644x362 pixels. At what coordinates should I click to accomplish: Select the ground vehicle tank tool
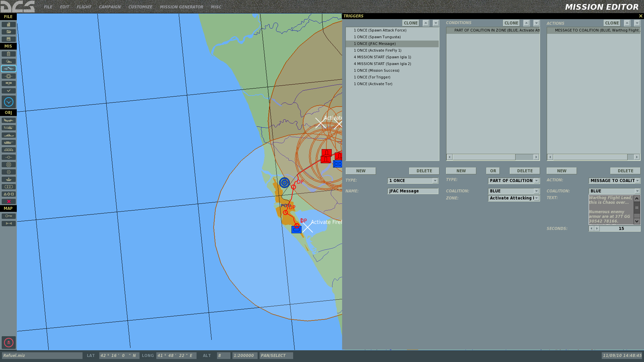pyautogui.click(x=9, y=142)
